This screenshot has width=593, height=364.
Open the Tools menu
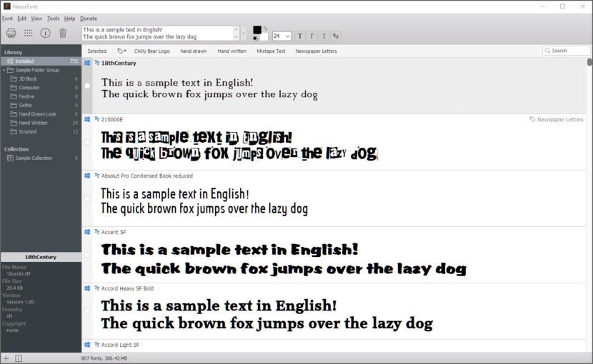click(x=54, y=18)
